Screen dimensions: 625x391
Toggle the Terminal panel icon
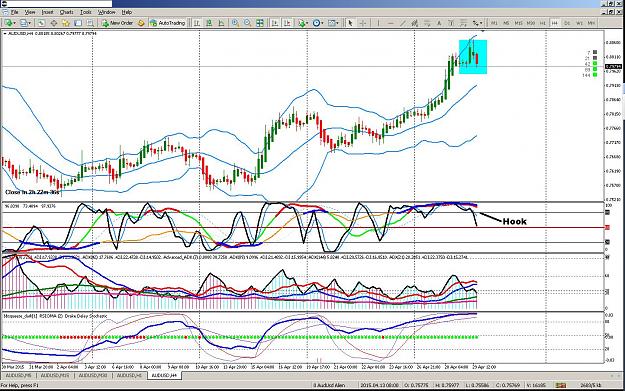tap(78, 23)
